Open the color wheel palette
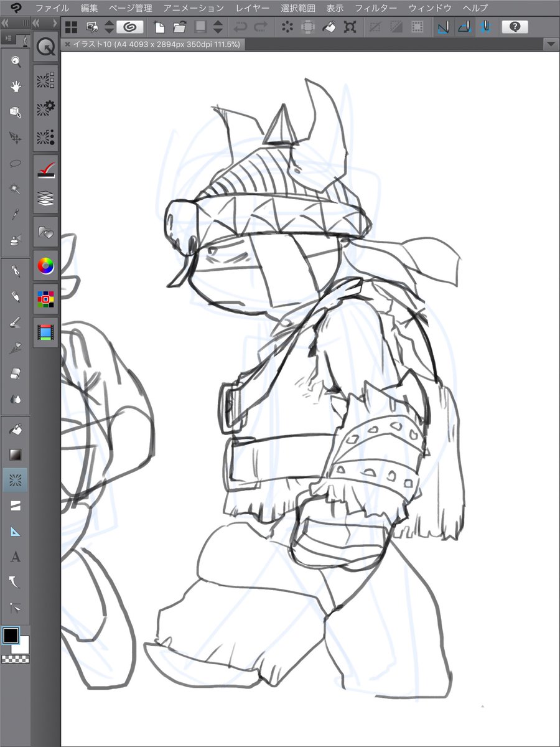560x747 pixels. coord(46,266)
